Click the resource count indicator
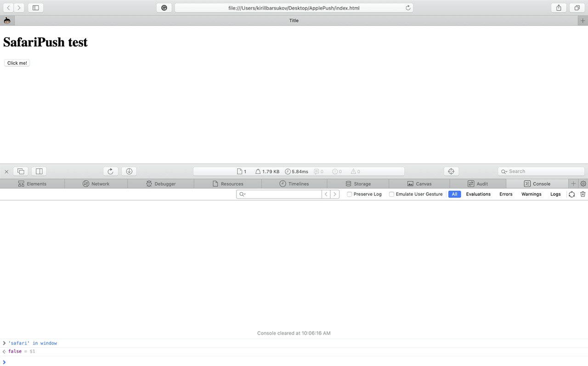Image resolution: width=588 pixels, height=366 pixels. 242,172
